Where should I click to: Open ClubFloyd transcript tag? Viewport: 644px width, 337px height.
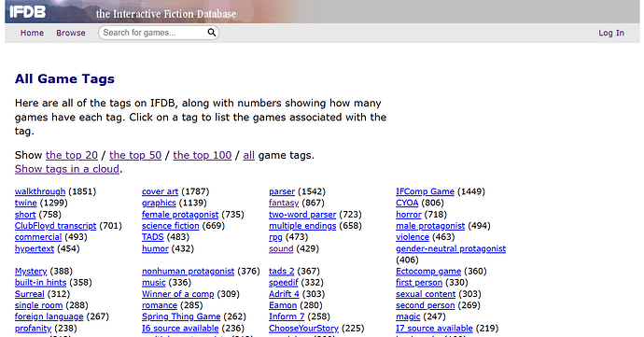55,226
